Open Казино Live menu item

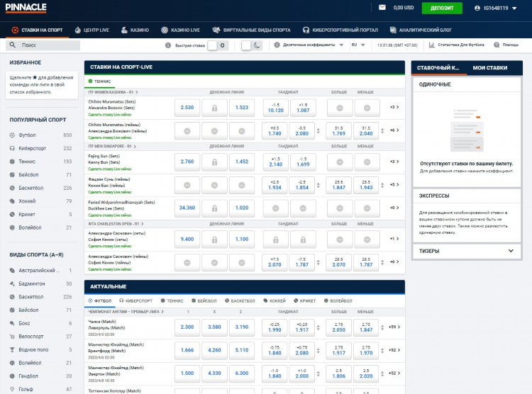[180, 30]
